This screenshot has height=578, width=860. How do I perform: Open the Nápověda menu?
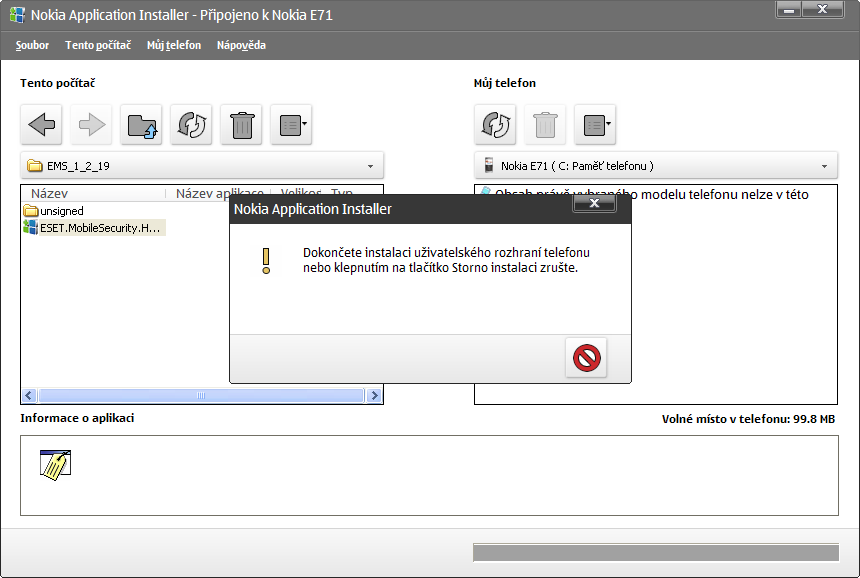(241, 45)
